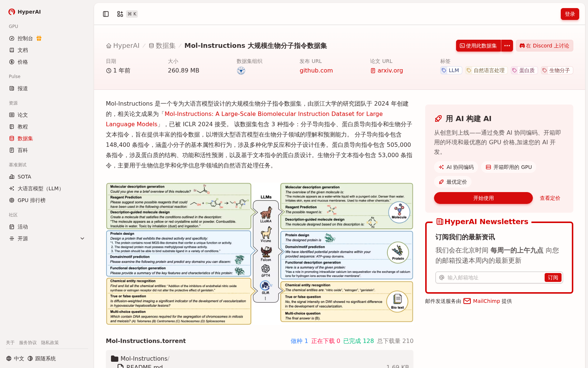Open 教程 in the sidebar

click(23, 127)
